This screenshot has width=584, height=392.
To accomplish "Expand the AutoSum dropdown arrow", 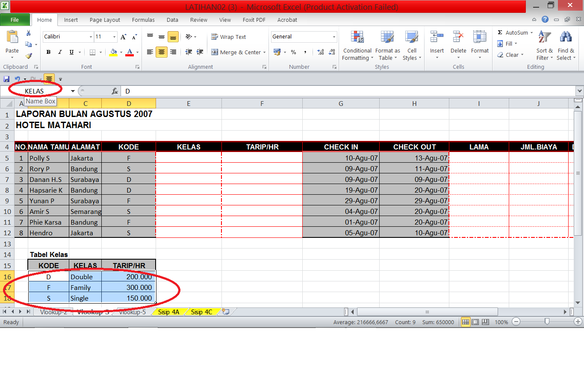I will [532, 32].
